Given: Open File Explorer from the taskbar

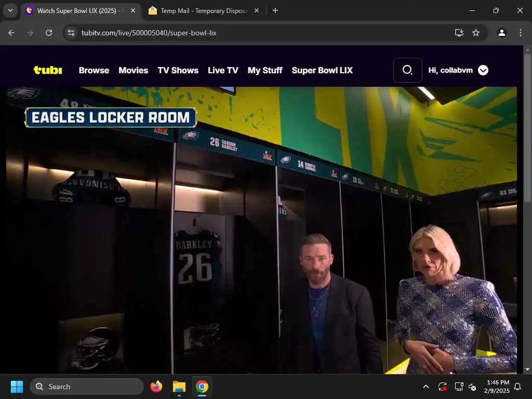Looking at the screenshot, I should click(179, 387).
